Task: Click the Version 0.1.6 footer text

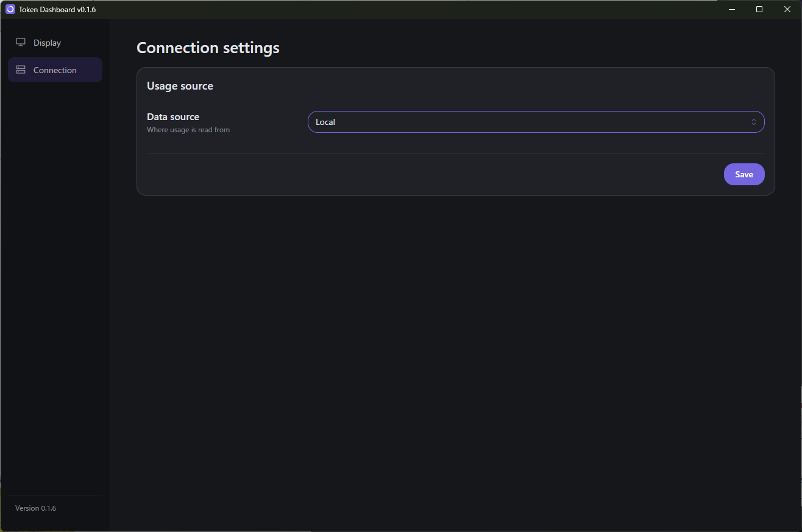Action: pyautogui.click(x=35, y=508)
